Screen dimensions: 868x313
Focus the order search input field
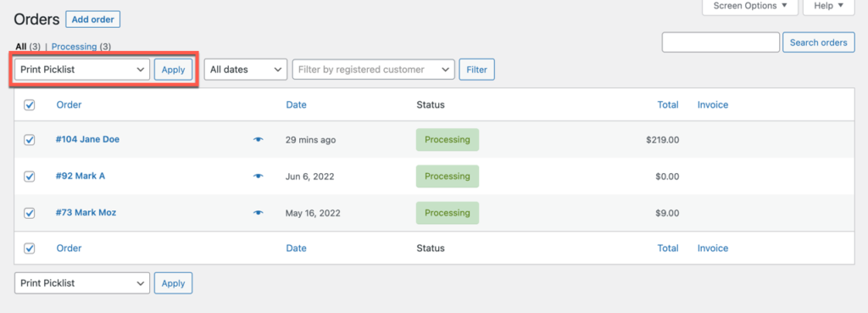721,42
